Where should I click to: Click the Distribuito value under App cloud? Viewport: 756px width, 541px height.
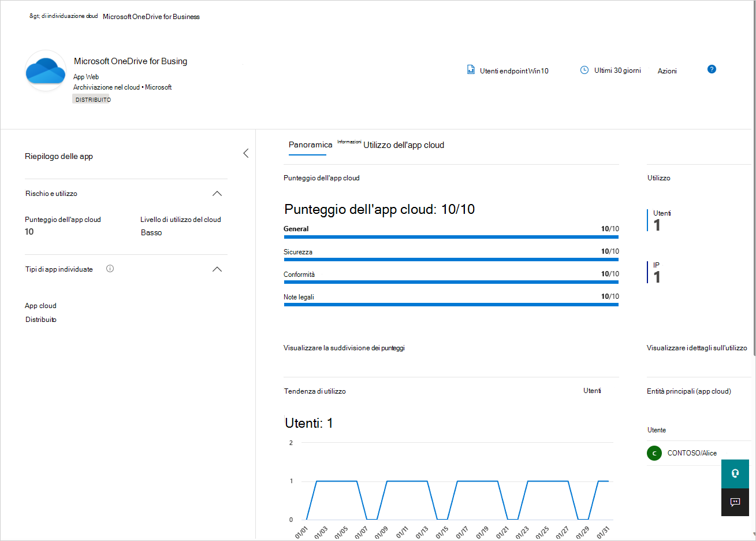[x=41, y=320]
